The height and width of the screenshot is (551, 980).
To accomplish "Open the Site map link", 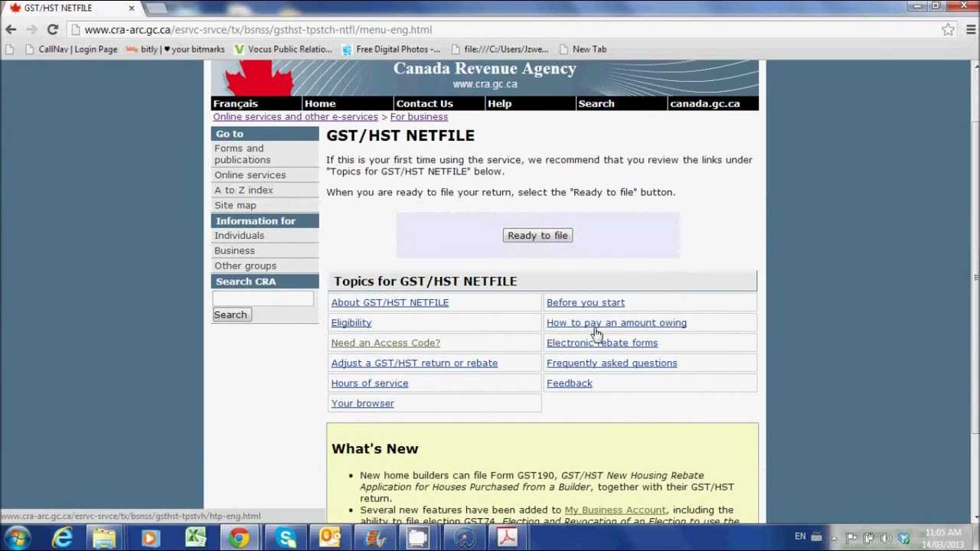I will (x=235, y=205).
